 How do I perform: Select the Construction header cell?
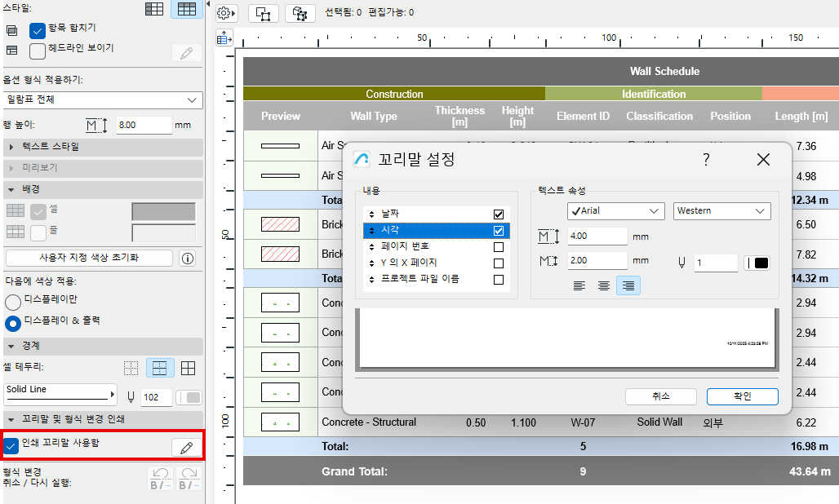(x=394, y=94)
